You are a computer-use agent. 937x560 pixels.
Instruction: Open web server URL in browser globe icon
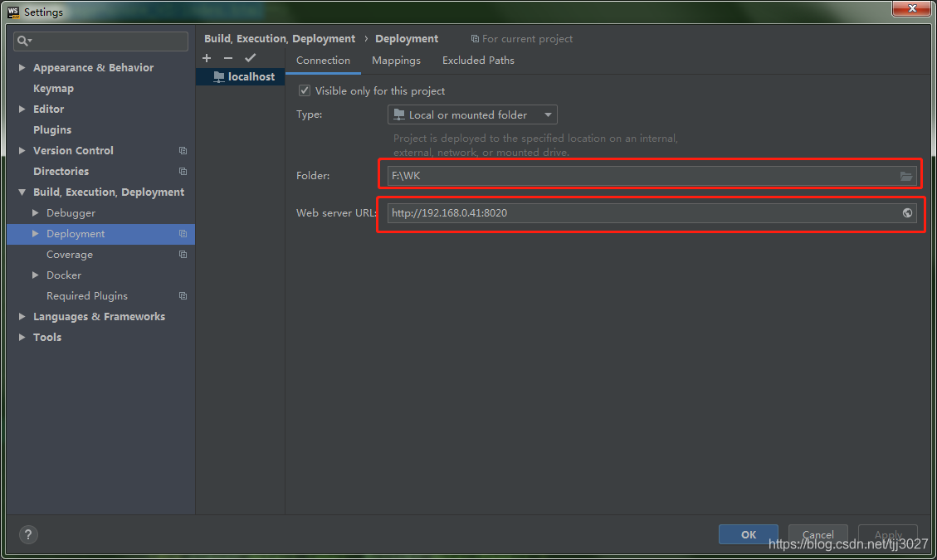coord(907,212)
